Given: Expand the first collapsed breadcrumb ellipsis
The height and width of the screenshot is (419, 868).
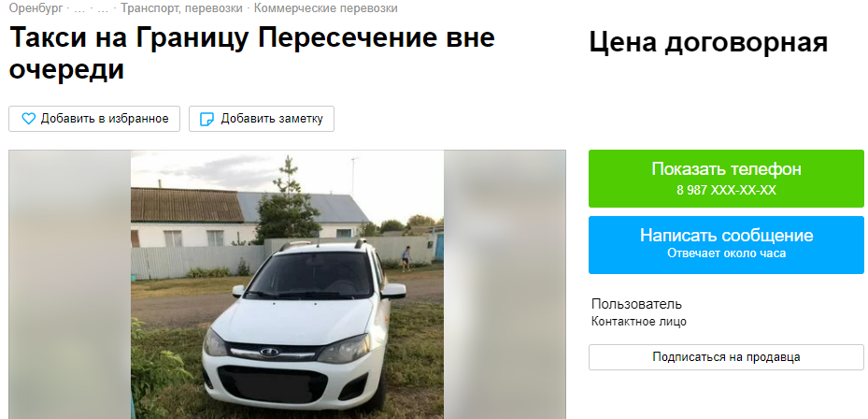Looking at the screenshot, I should [x=79, y=8].
